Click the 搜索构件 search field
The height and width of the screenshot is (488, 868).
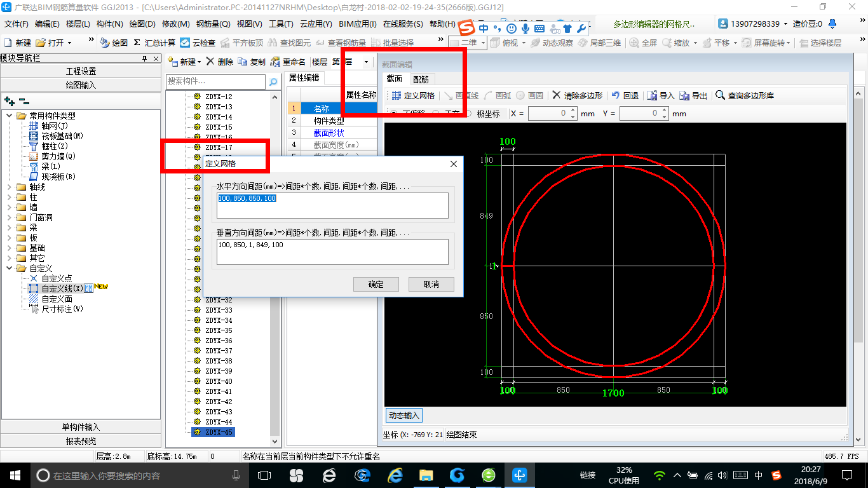coord(216,81)
